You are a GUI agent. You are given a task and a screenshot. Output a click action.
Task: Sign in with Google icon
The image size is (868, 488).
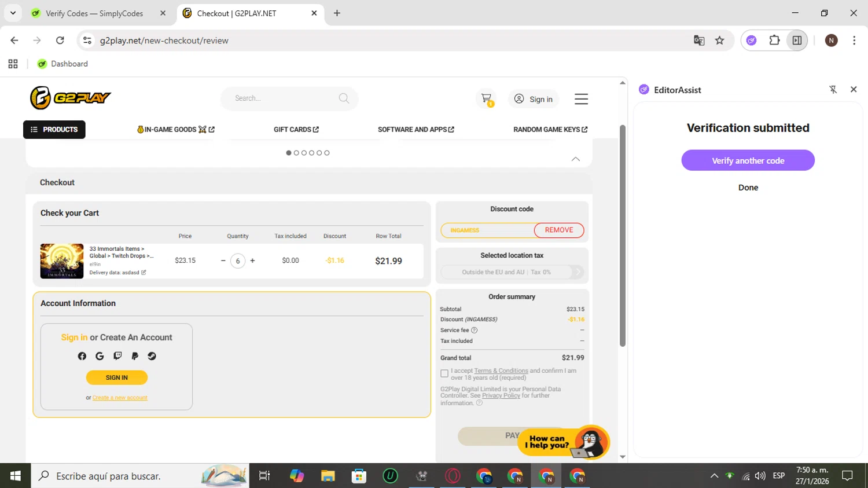tap(100, 356)
